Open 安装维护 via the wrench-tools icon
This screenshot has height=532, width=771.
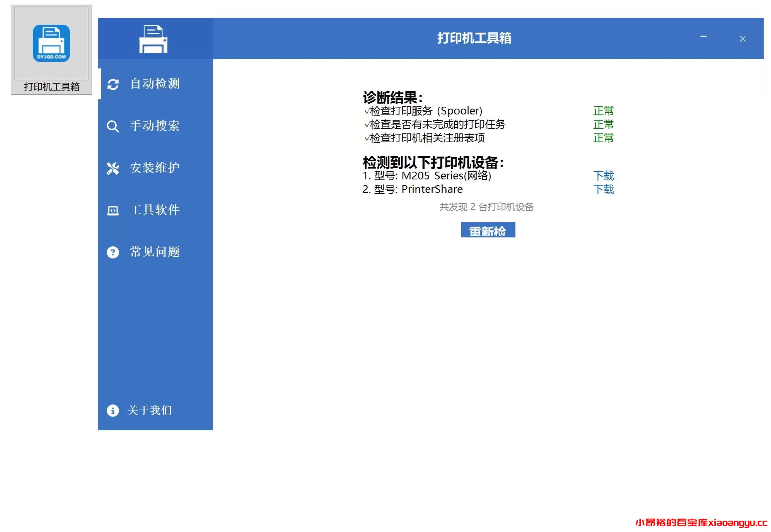(113, 168)
